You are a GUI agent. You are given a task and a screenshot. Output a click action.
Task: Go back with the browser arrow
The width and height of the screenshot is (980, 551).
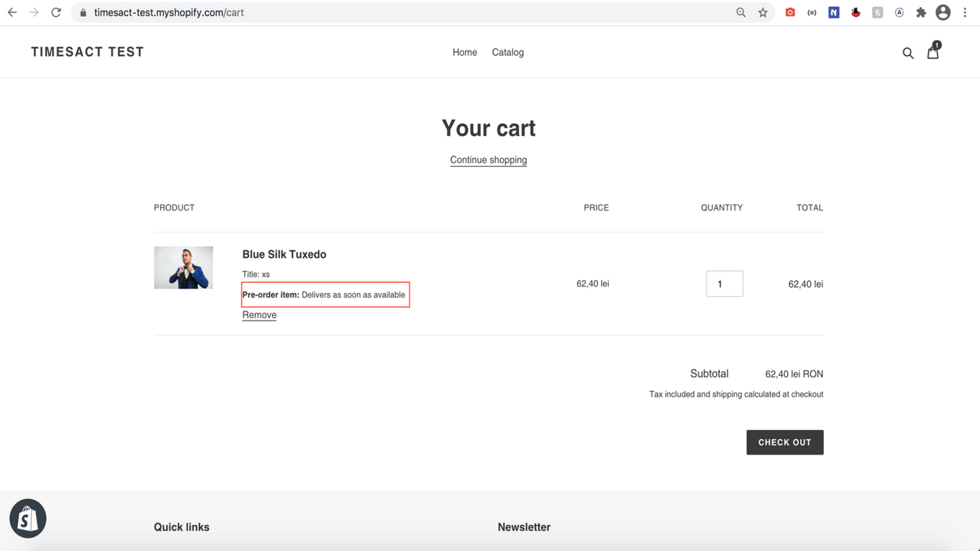click(12, 12)
